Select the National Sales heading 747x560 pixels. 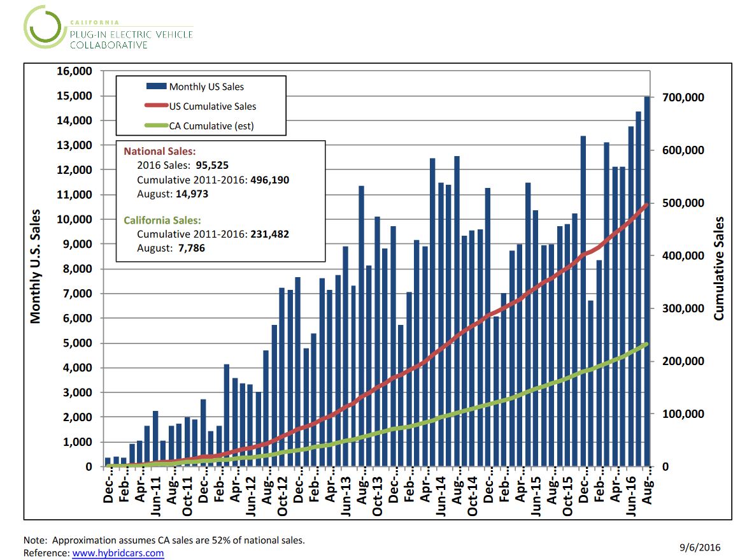pyautogui.click(x=159, y=152)
